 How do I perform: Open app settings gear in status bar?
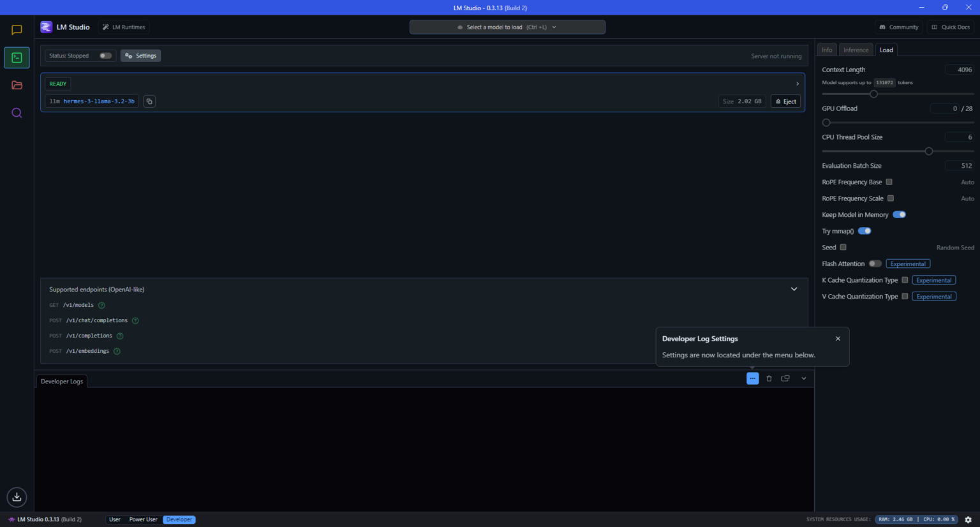click(x=968, y=519)
